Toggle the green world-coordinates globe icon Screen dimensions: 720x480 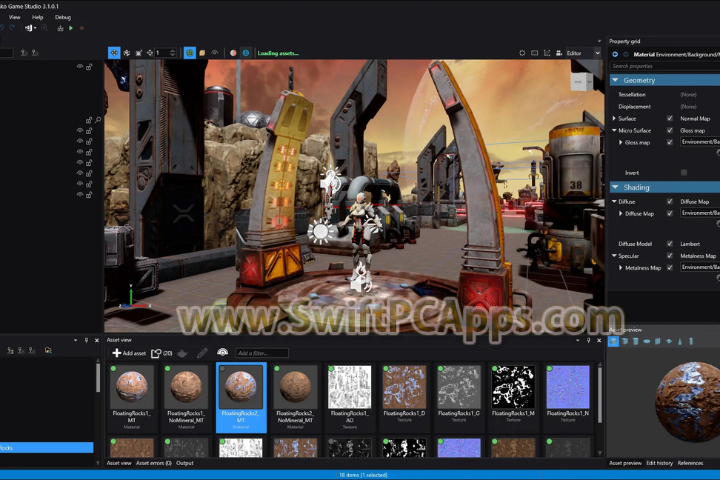[x=189, y=53]
